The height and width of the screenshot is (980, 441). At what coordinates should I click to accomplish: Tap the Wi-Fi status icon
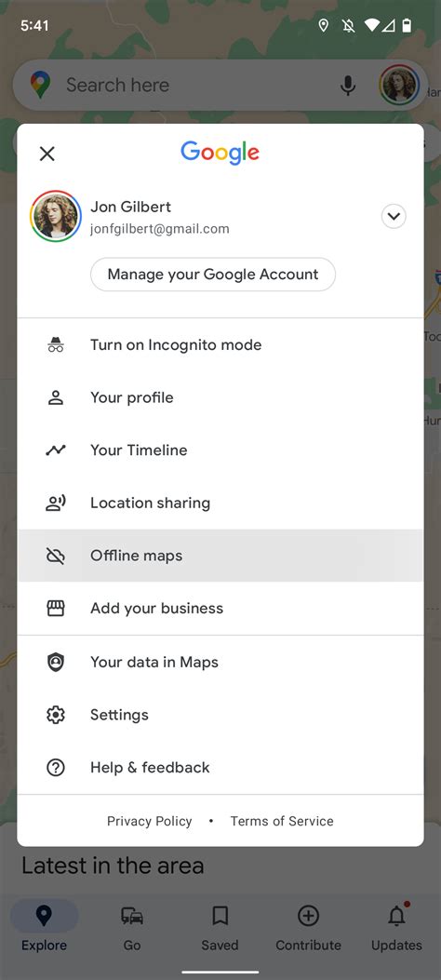pos(372,26)
